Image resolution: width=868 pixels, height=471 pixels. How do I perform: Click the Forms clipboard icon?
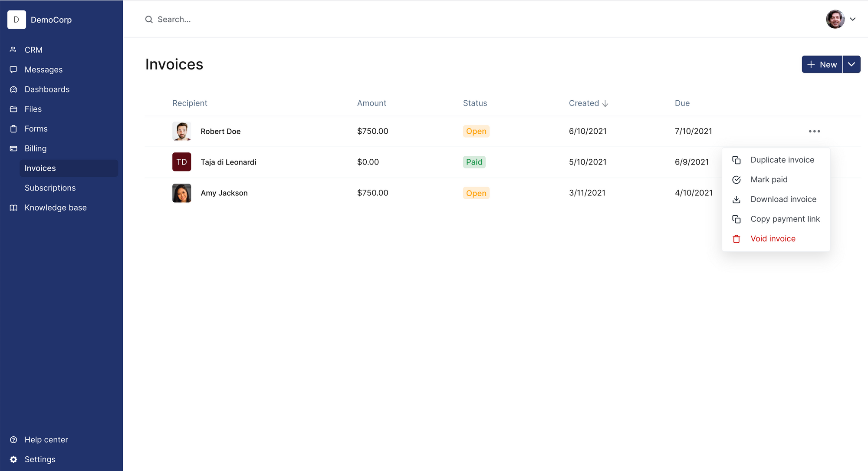pos(13,129)
